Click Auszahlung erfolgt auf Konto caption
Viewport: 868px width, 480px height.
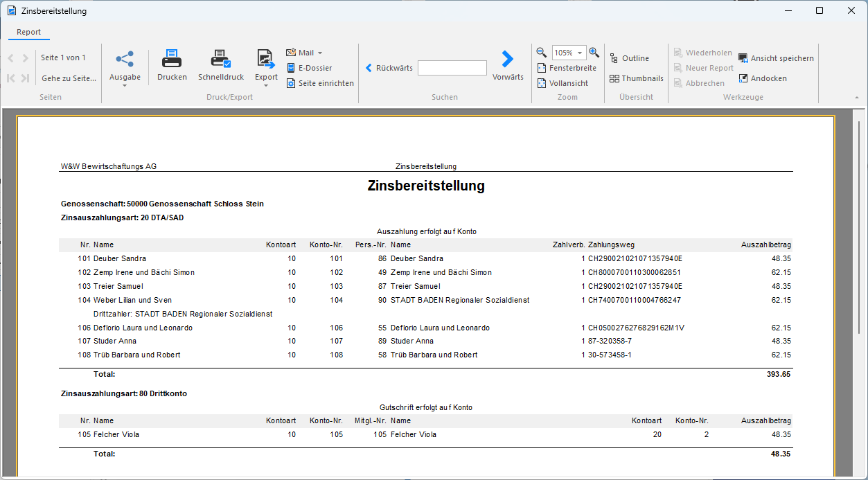[x=426, y=231]
